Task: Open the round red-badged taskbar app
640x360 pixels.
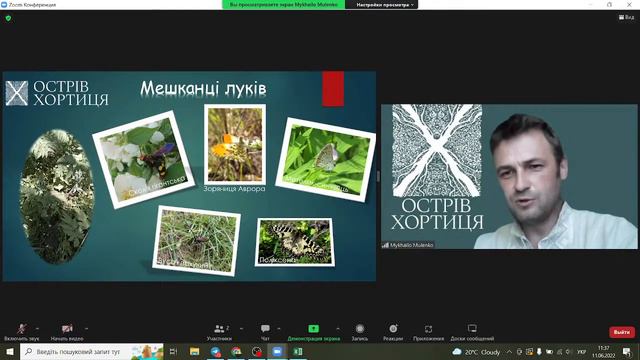Action: 256,351
